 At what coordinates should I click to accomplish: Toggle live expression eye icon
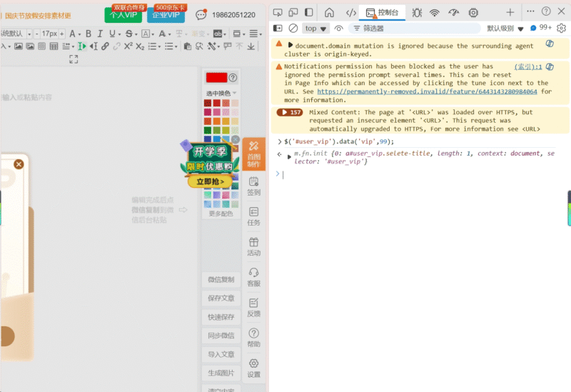point(338,29)
